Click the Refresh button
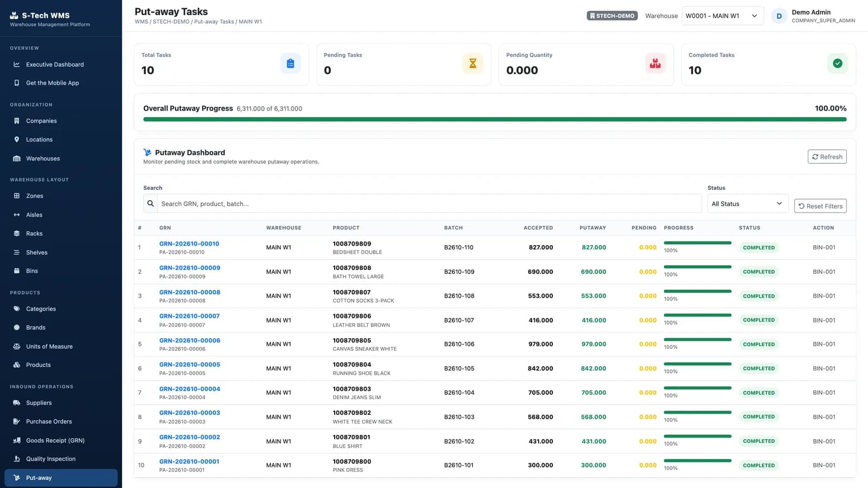868x488 pixels. (x=827, y=157)
